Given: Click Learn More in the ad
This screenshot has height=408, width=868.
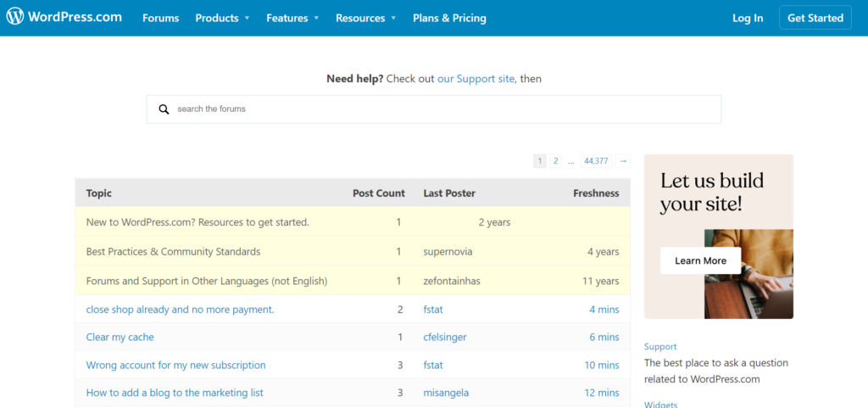Looking at the screenshot, I should click(700, 260).
